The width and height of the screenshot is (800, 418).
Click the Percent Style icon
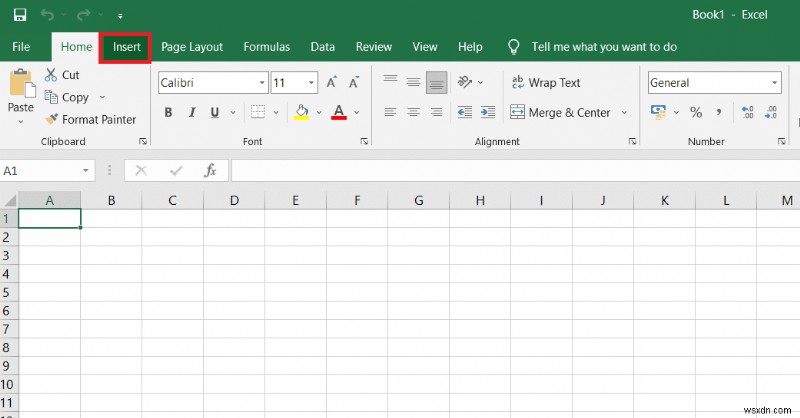695,113
